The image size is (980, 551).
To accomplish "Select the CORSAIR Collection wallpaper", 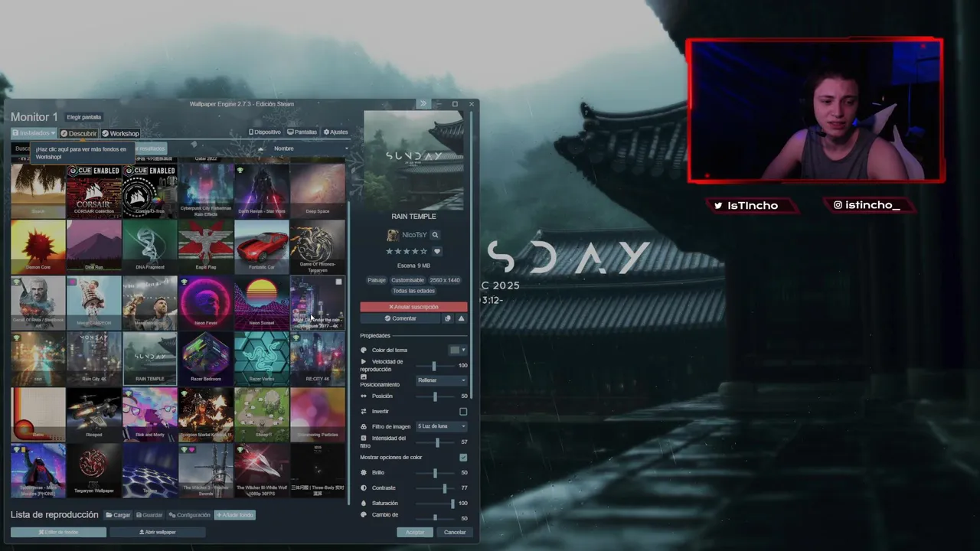I will [94, 191].
